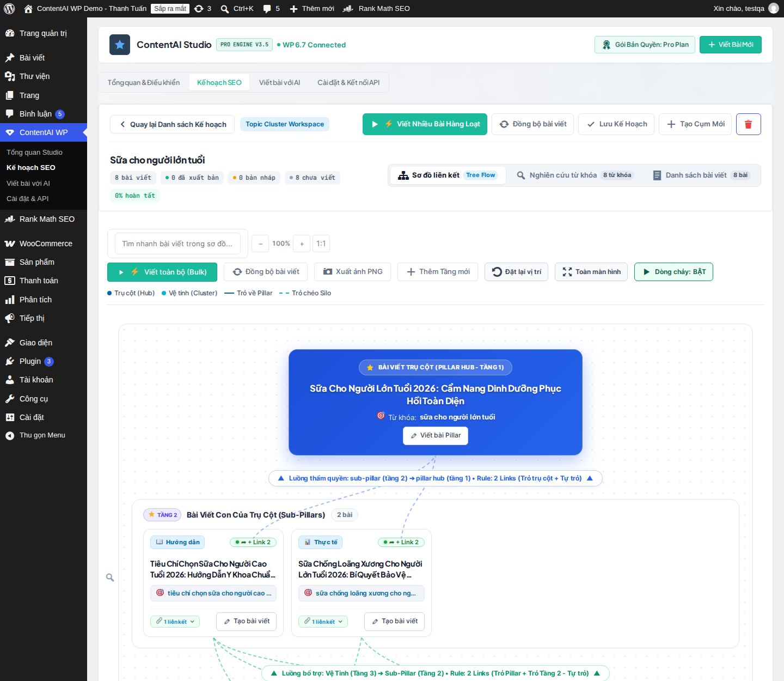This screenshot has height=681, width=784.
Task: Switch to Danh sách bài viết view
Action: click(701, 175)
